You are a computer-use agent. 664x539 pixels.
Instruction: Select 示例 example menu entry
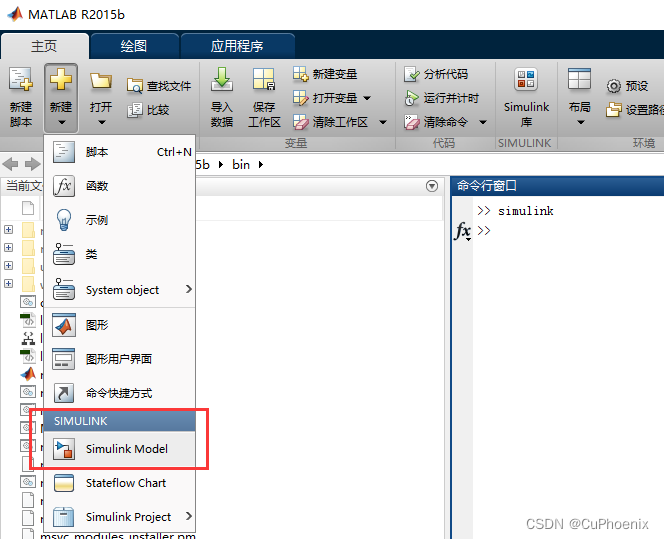coord(120,220)
